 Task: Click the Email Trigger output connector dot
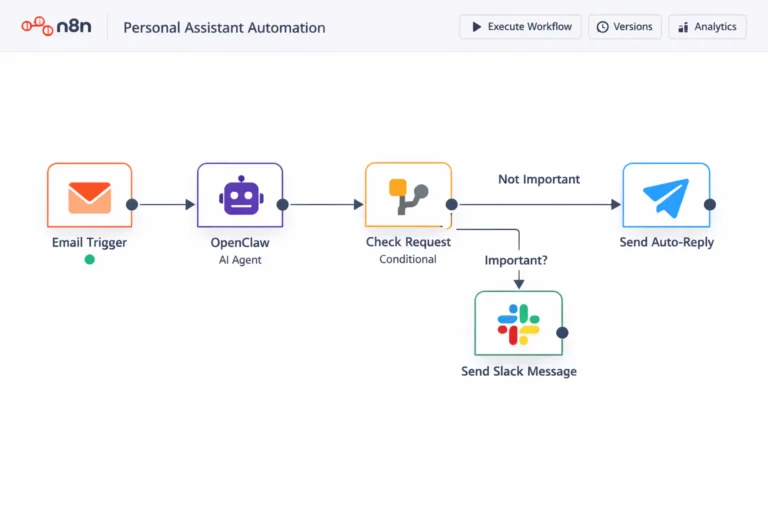[x=132, y=204]
